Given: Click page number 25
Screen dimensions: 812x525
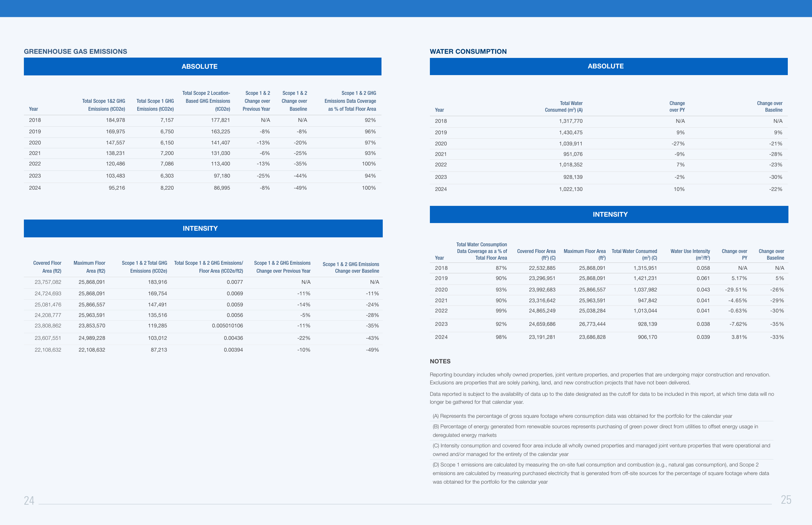Looking at the screenshot, I should 786,500.
